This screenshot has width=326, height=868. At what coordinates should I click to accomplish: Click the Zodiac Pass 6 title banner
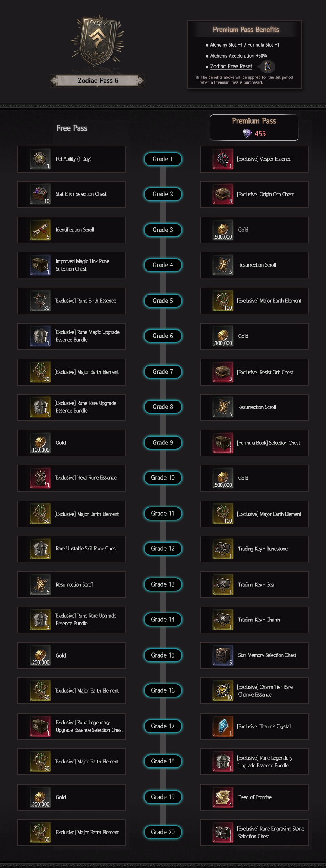pos(98,81)
